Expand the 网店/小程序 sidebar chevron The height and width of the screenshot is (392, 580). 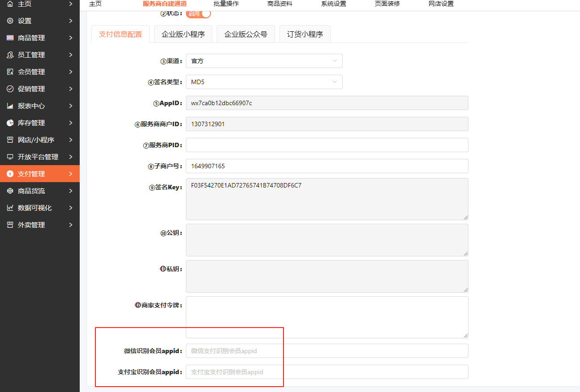point(71,140)
